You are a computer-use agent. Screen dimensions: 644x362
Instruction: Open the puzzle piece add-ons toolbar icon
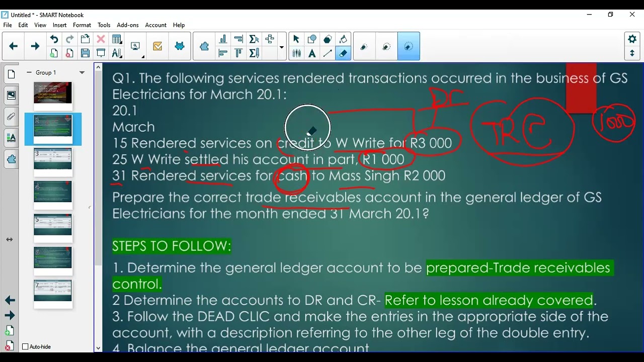(x=204, y=46)
